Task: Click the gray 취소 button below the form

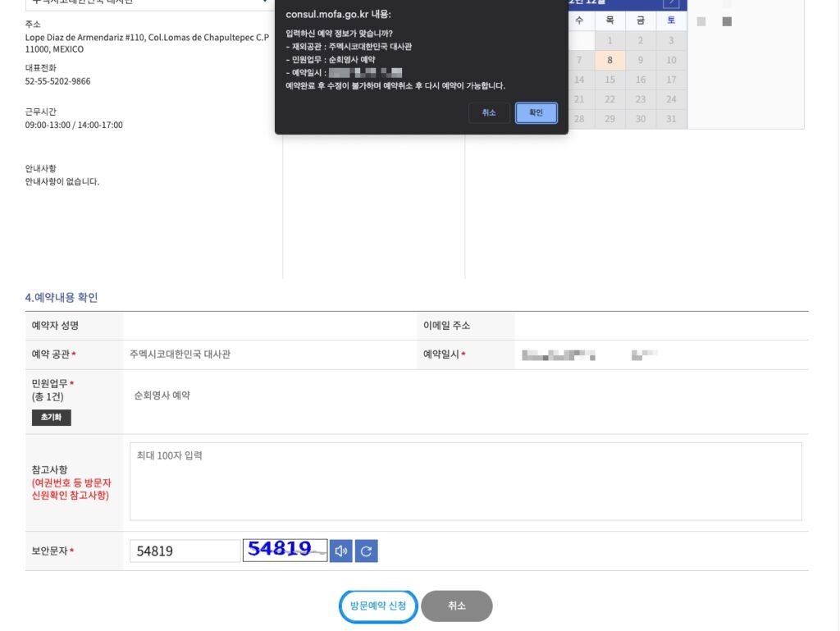Action: [456, 606]
